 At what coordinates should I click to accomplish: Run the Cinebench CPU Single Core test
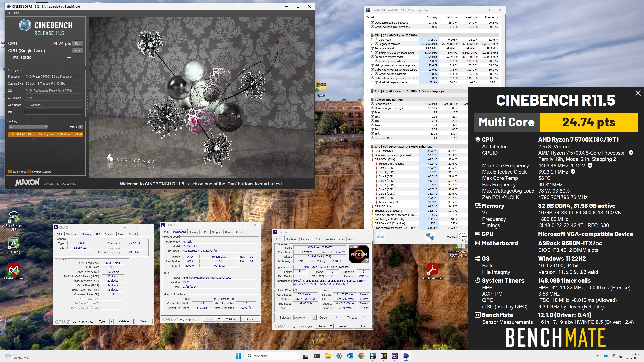point(78,51)
